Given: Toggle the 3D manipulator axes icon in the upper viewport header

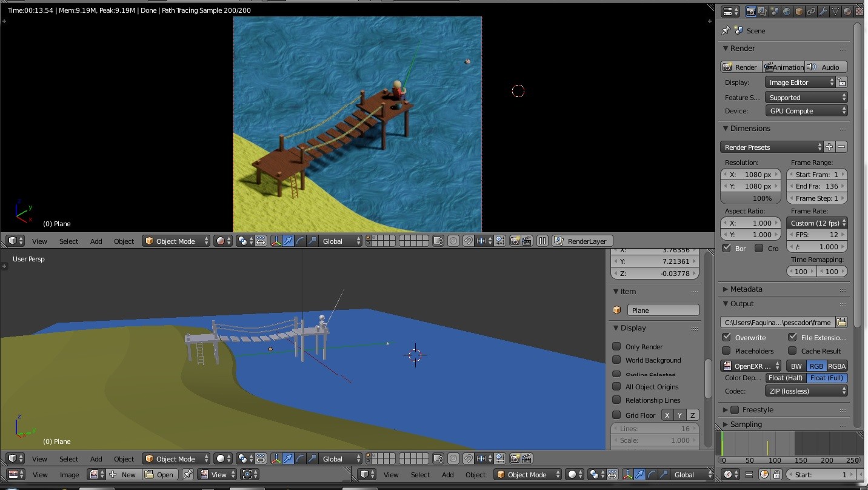Looking at the screenshot, I should tap(276, 241).
